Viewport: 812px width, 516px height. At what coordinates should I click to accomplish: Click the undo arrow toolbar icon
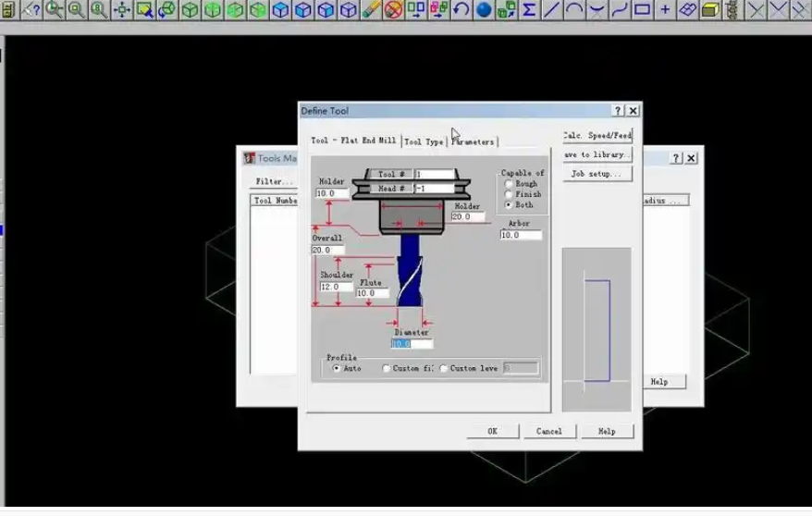pyautogui.click(x=461, y=10)
